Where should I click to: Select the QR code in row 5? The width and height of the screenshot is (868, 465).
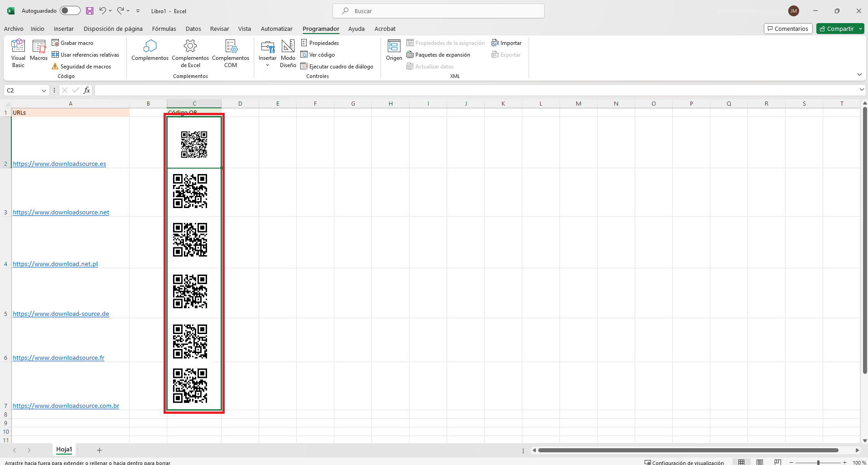click(190, 291)
